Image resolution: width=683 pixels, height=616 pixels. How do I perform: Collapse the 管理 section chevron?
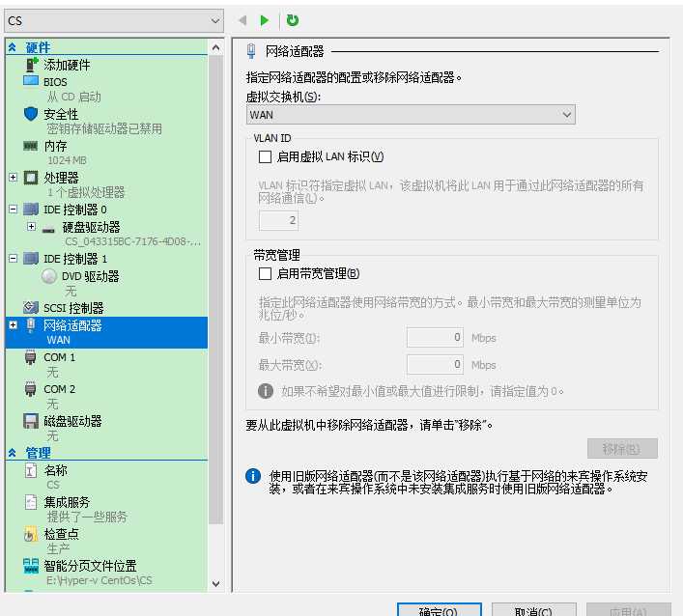point(13,453)
